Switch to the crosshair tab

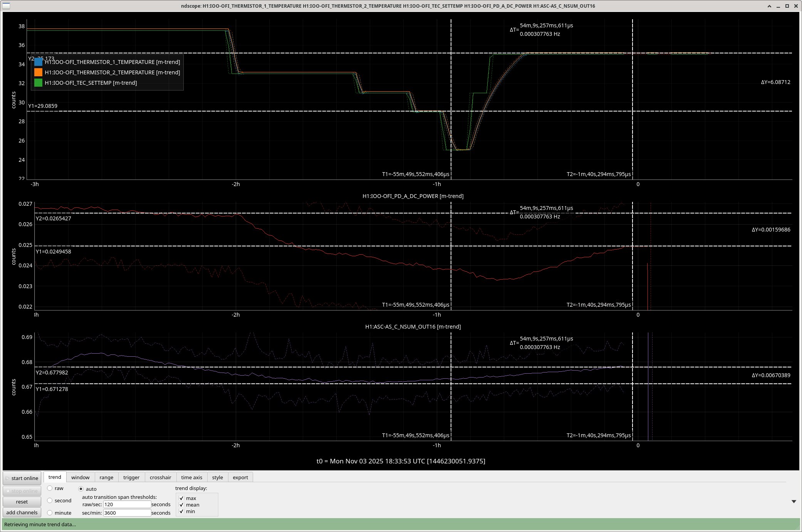pyautogui.click(x=160, y=477)
